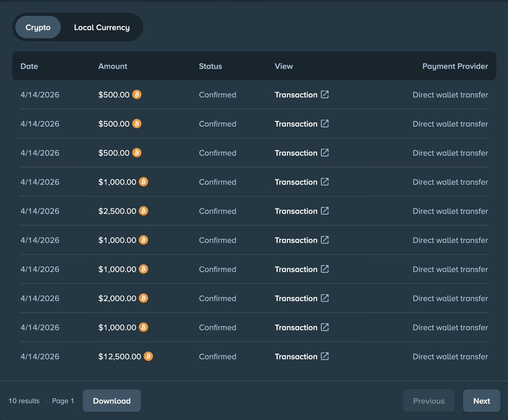The width and height of the screenshot is (508, 420).
Task: Click Confirmed status in $12,500.00 row
Action: point(218,357)
